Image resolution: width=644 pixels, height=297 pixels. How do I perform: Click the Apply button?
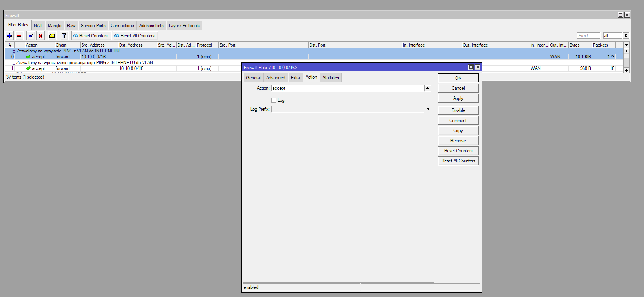[458, 98]
